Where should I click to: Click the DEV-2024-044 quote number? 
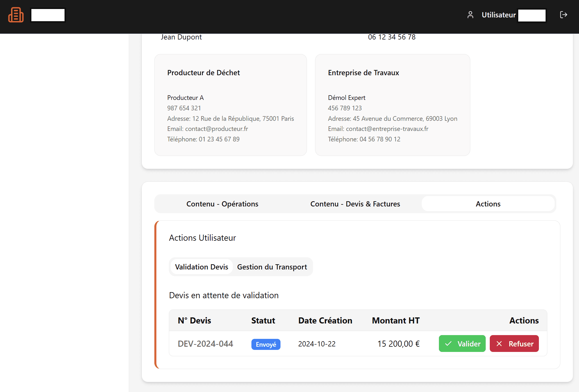pyautogui.click(x=205, y=344)
